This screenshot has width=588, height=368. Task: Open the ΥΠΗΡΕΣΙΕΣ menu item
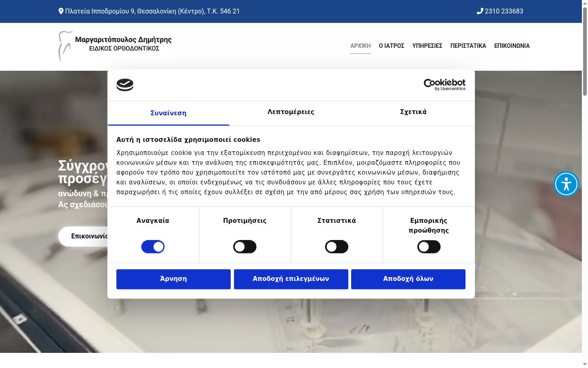(427, 46)
